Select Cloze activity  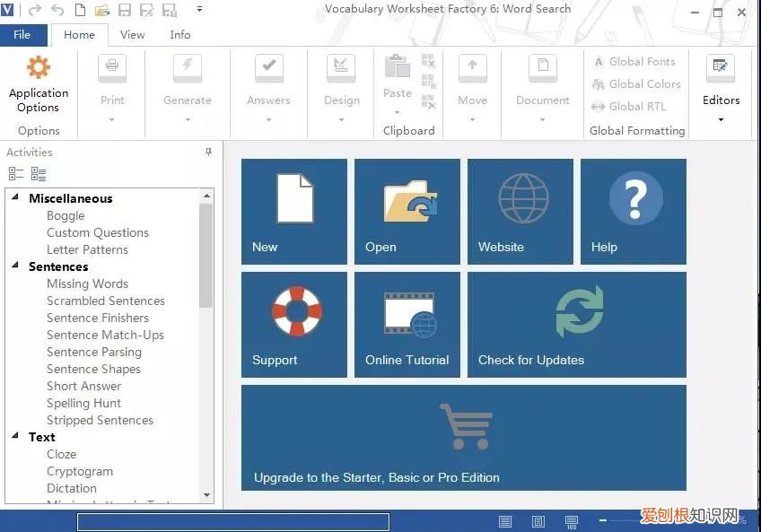tap(62, 454)
